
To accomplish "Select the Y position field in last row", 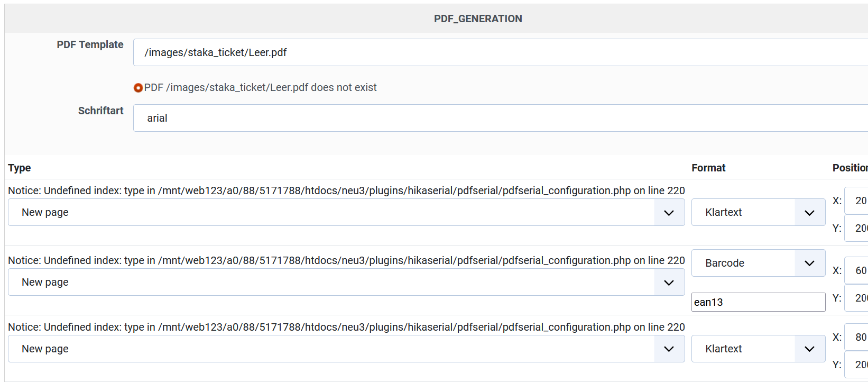I will tap(857, 365).
